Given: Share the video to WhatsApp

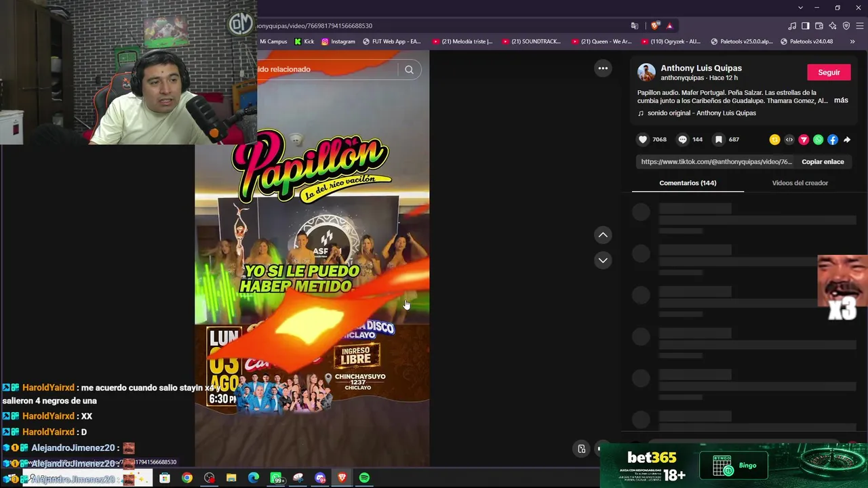Looking at the screenshot, I should (818, 140).
